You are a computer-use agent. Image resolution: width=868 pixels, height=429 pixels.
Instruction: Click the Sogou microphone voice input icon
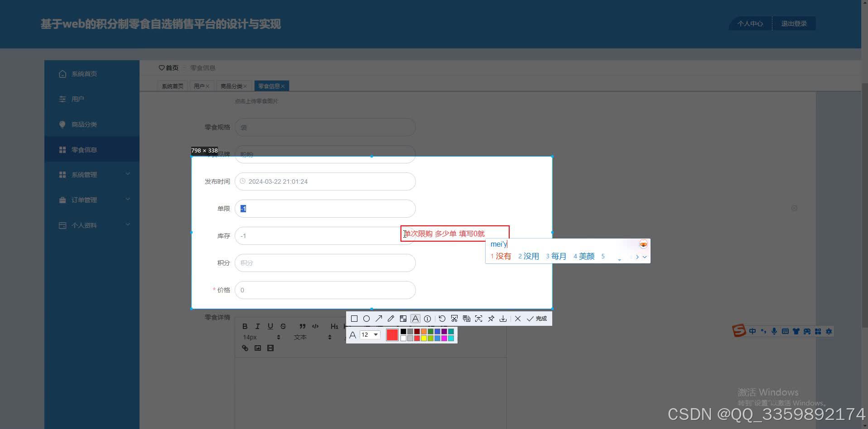774,331
